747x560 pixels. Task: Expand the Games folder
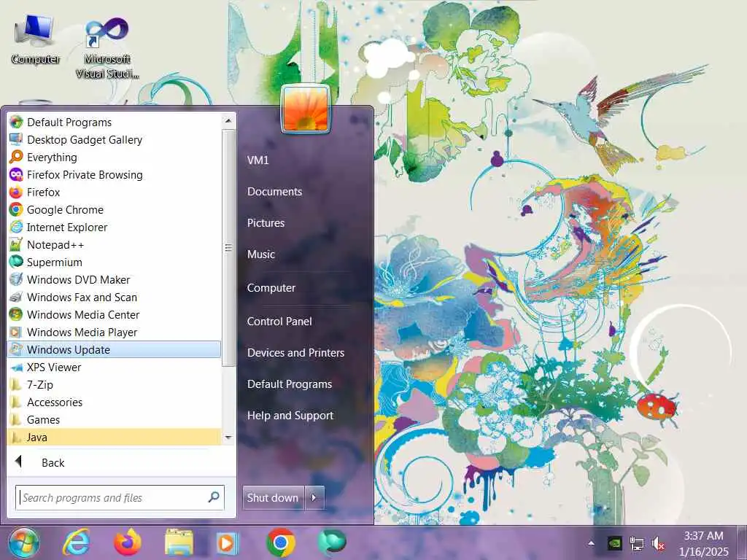[114, 419]
